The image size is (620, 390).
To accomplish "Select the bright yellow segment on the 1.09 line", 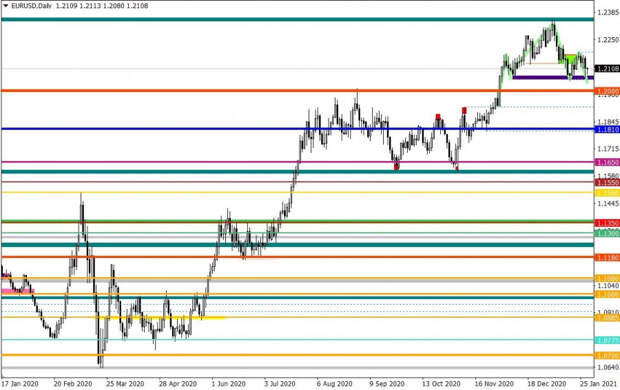I will click(161, 317).
